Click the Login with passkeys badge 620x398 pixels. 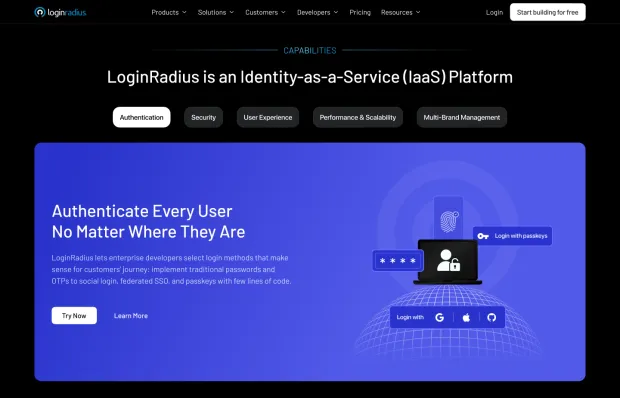click(x=512, y=236)
